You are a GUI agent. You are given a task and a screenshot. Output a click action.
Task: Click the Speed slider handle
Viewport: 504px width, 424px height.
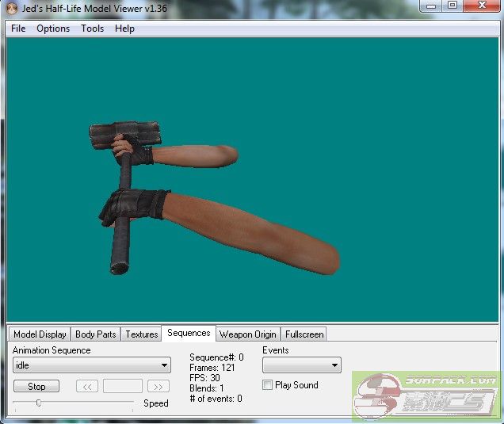39,403
